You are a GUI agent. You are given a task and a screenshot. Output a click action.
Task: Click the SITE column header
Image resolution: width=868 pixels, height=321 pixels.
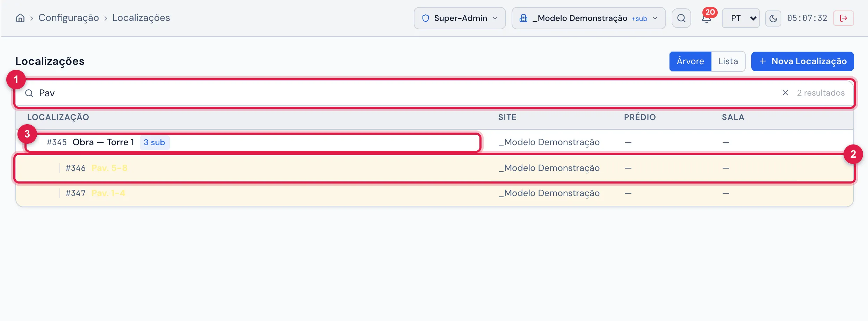click(x=507, y=117)
